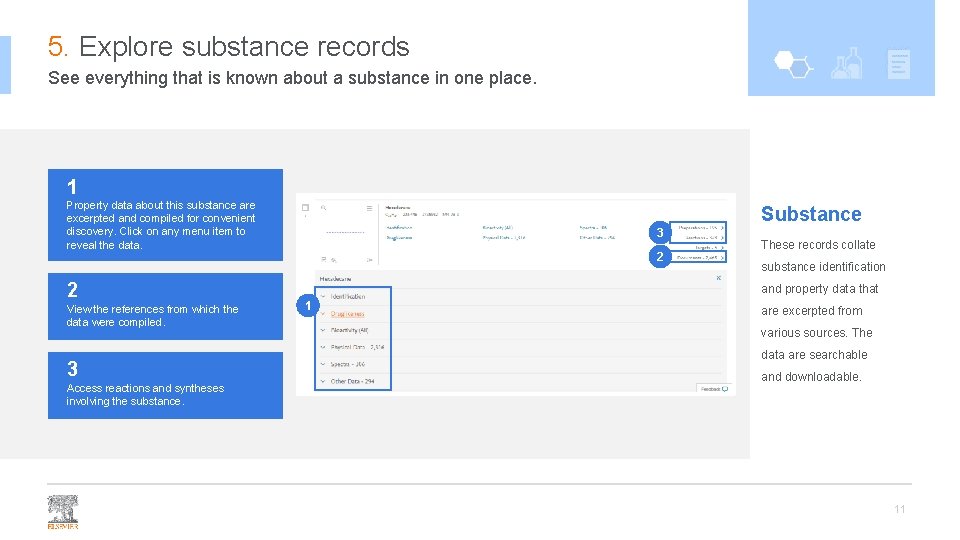Open the hamburger menu above the structure

[x=369, y=208]
